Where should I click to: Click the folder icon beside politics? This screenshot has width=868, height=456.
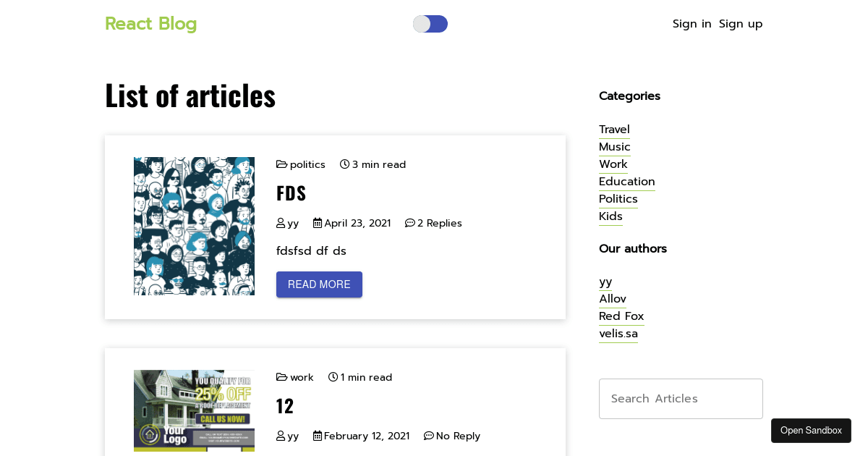281,164
